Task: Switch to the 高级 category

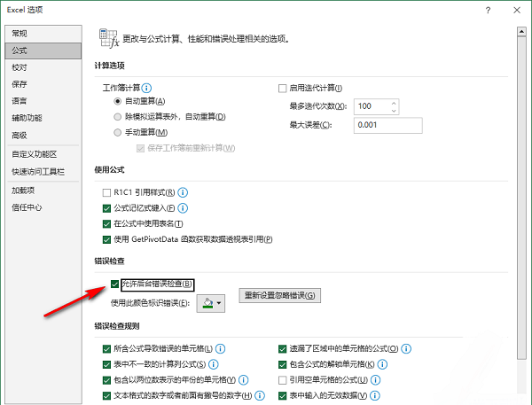Action: pos(20,134)
